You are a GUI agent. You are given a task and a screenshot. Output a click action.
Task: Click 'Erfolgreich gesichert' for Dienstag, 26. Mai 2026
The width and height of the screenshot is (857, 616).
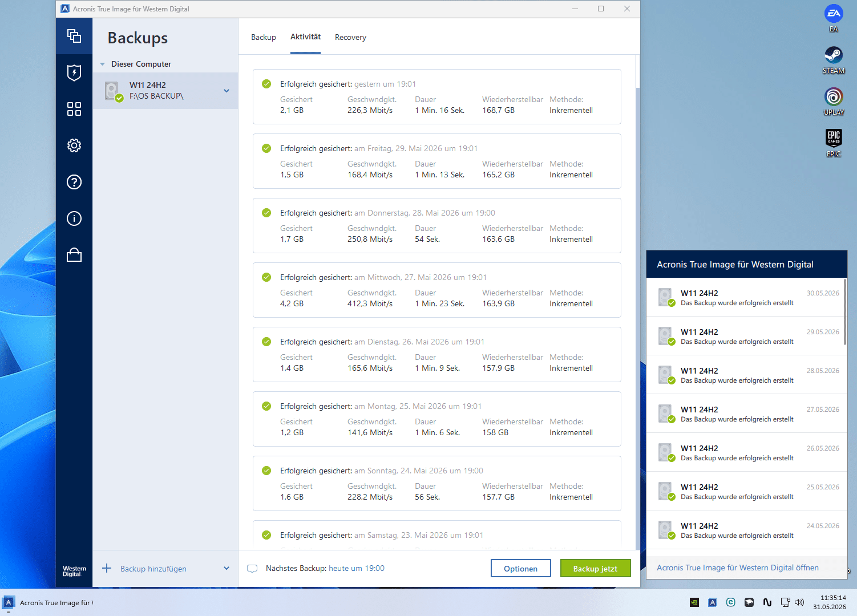pyautogui.click(x=316, y=342)
